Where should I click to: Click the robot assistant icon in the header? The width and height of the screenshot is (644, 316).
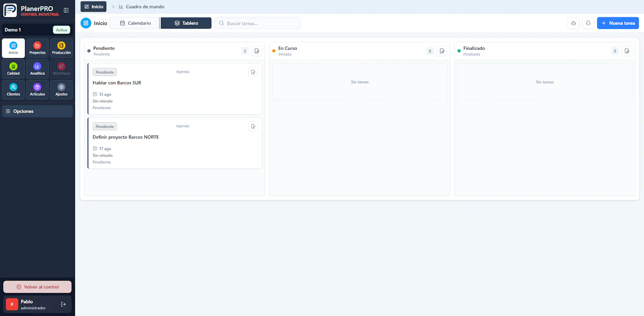click(x=573, y=23)
